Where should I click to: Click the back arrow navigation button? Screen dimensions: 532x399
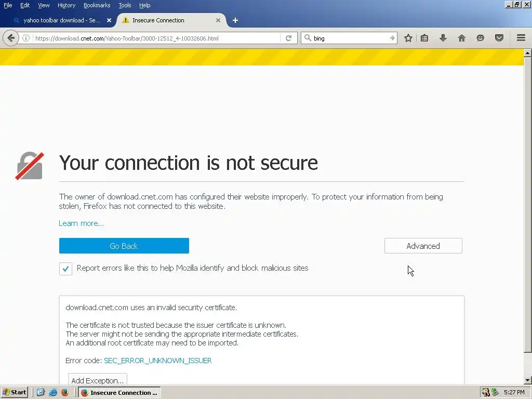pyautogui.click(x=11, y=38)
